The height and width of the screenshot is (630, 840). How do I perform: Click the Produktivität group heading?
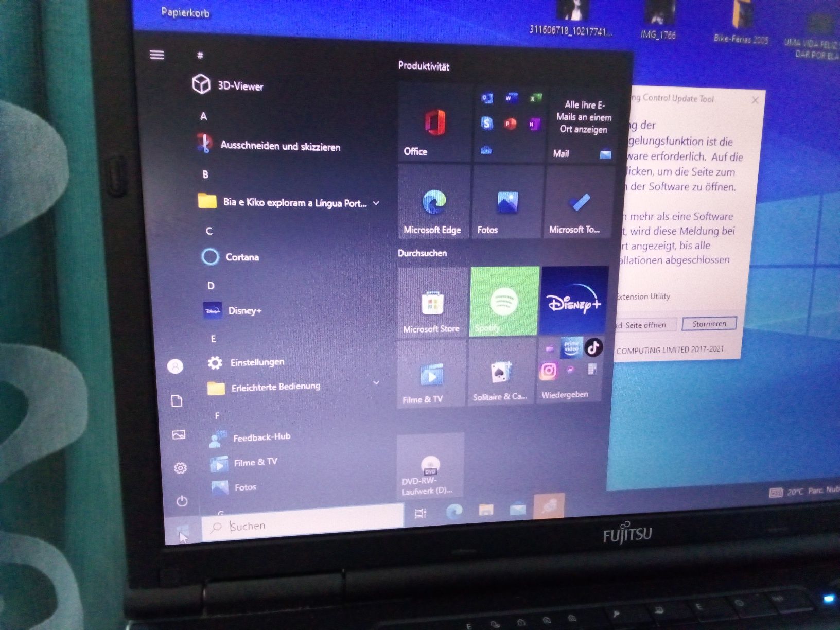click(x=424, y=66)
